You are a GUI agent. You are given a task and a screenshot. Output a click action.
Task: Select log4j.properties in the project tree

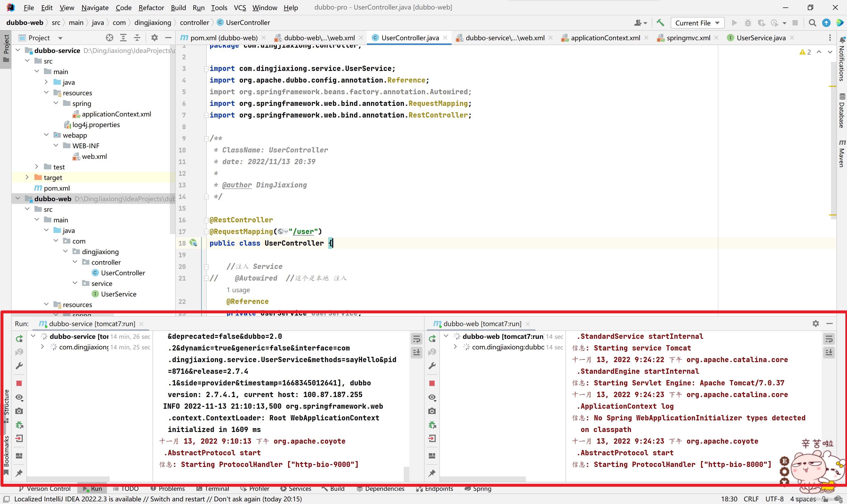point(96,124)
